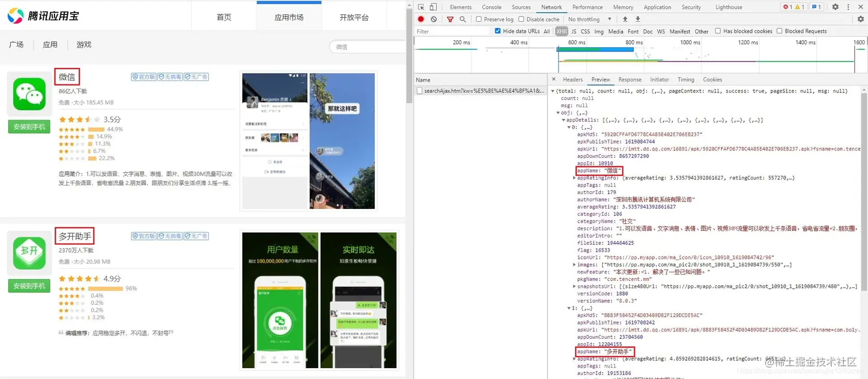Select the JS request type filter
Screen dimensions: 868x379
point(573,31)
